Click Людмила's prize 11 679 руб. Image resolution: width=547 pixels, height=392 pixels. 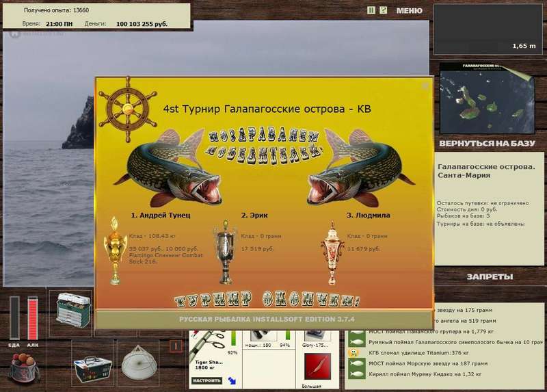363,249
